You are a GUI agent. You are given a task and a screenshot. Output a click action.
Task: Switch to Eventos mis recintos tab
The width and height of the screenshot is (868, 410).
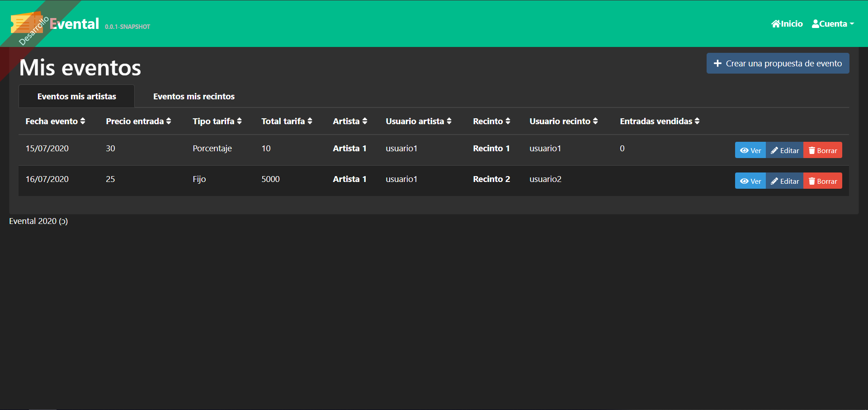pyautogui.click(x=193, y=97)
